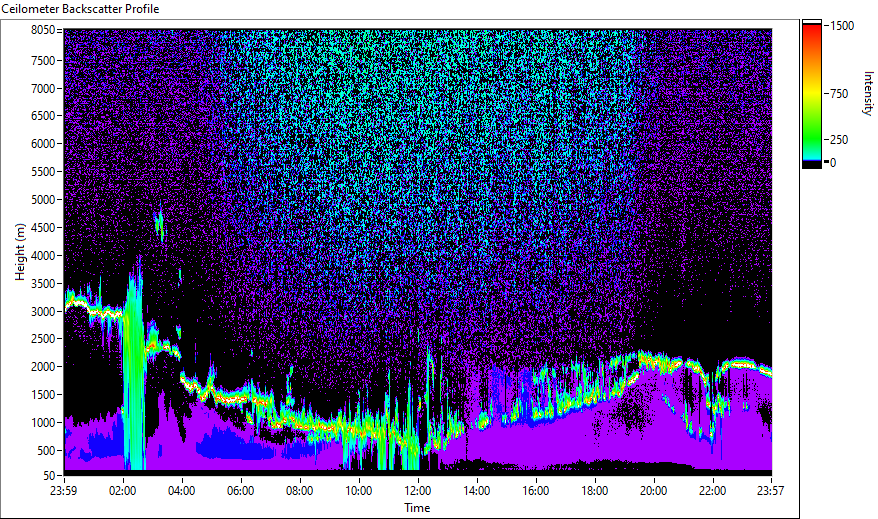Click the 1500 height axis label
The width and height of the screenshot is (878, 519).
tap(43, 395)
